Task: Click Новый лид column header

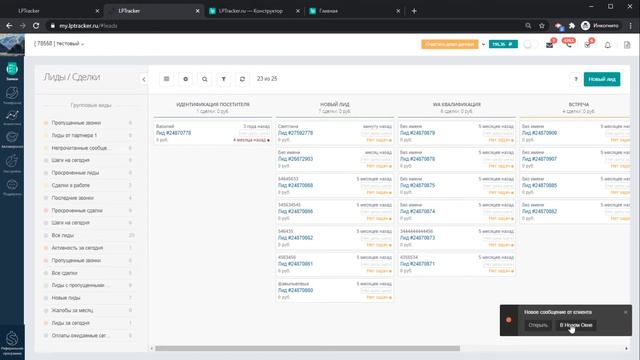Action: click(335, 104)
